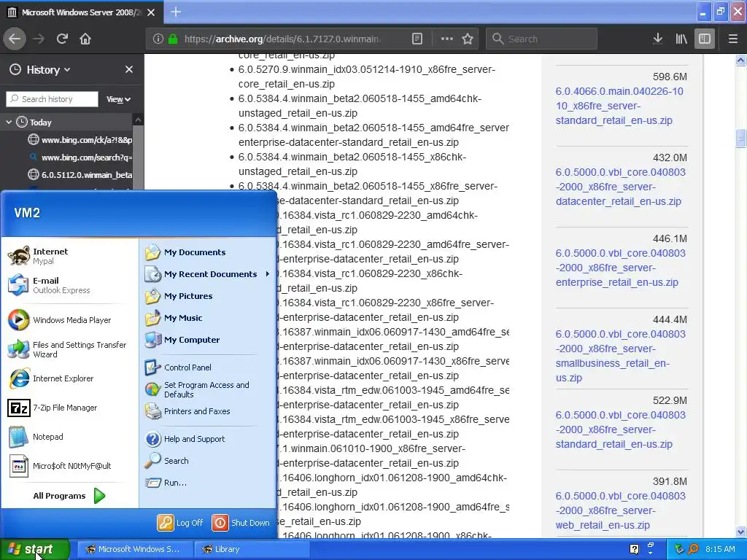
Task: Open 6.0.5000.0 server-enterprise zip link
Action: [x=620, y=268]
